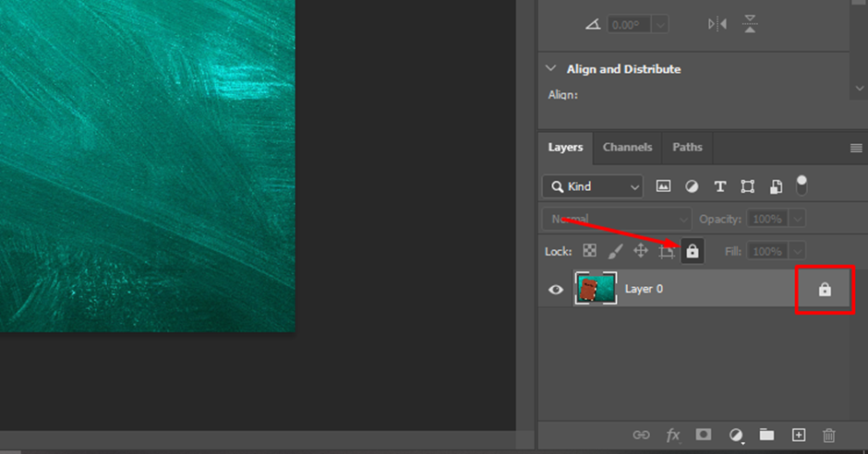Select the Layer 0 thumbnail
Image resolution: width=868 pixels, height=454 pixels.
[x=596, y=288]
